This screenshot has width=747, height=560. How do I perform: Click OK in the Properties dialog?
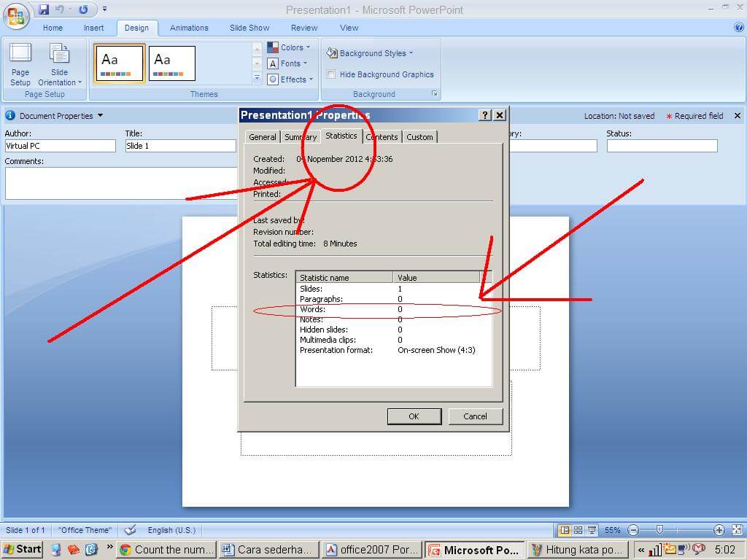[414, 416]
